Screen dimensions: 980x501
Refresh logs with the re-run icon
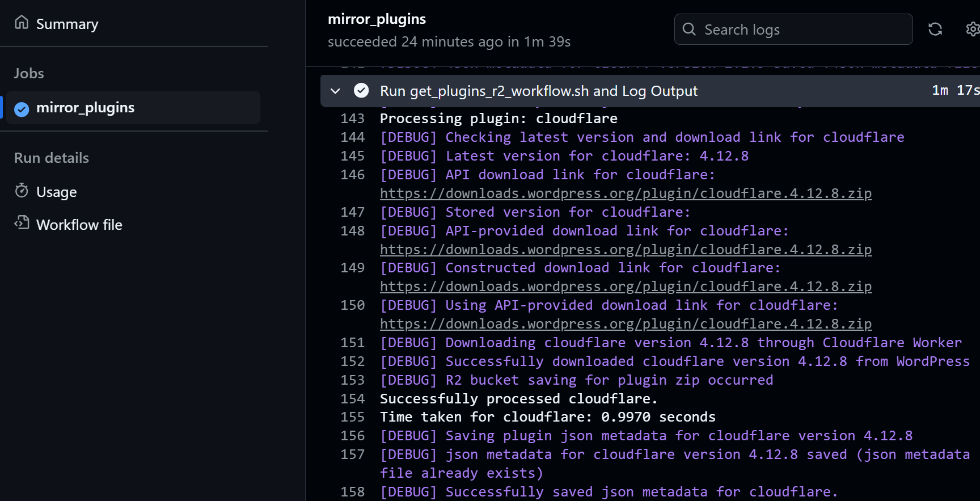[935, 29]
